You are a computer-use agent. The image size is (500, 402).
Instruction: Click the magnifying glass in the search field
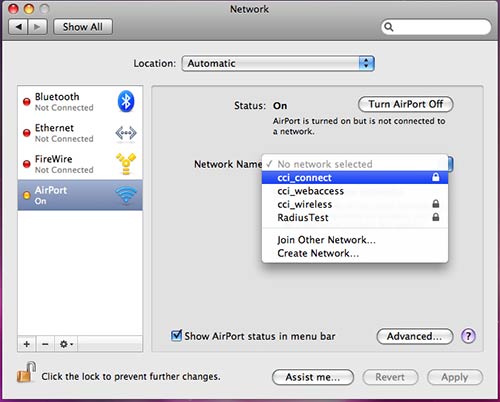(389, 27)
